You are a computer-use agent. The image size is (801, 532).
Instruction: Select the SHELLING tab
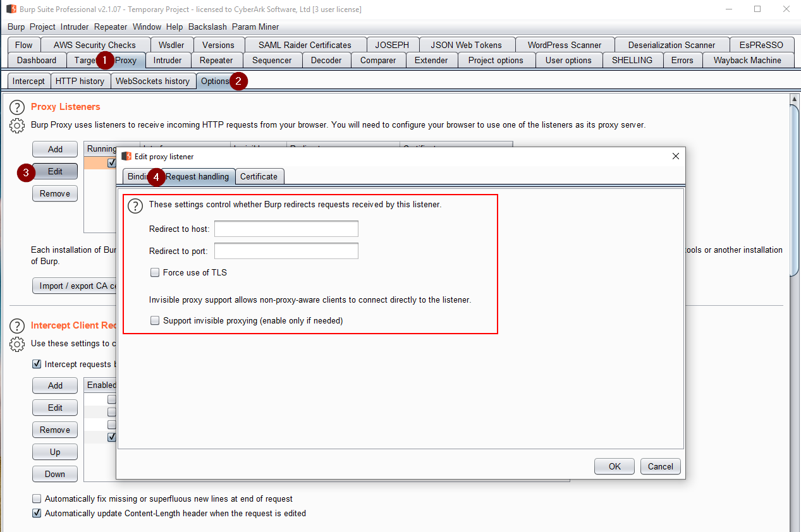pyautogui.click(x=632, y=60)
